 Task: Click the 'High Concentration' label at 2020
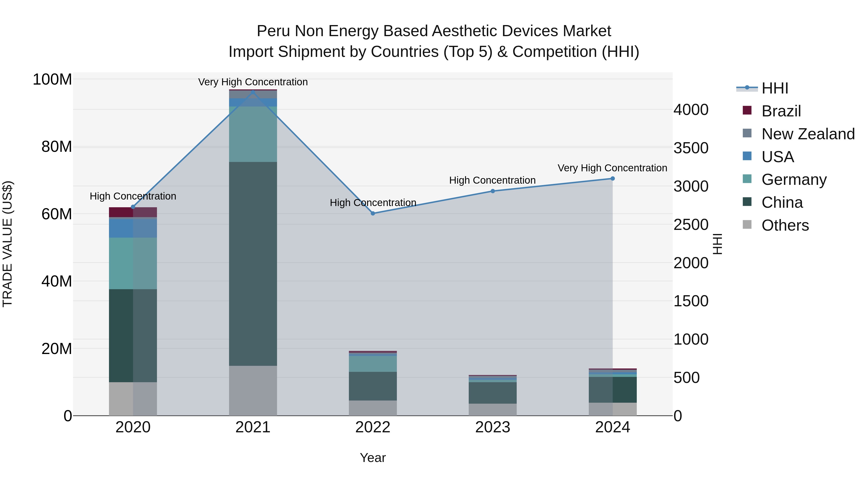coord(133,196)
